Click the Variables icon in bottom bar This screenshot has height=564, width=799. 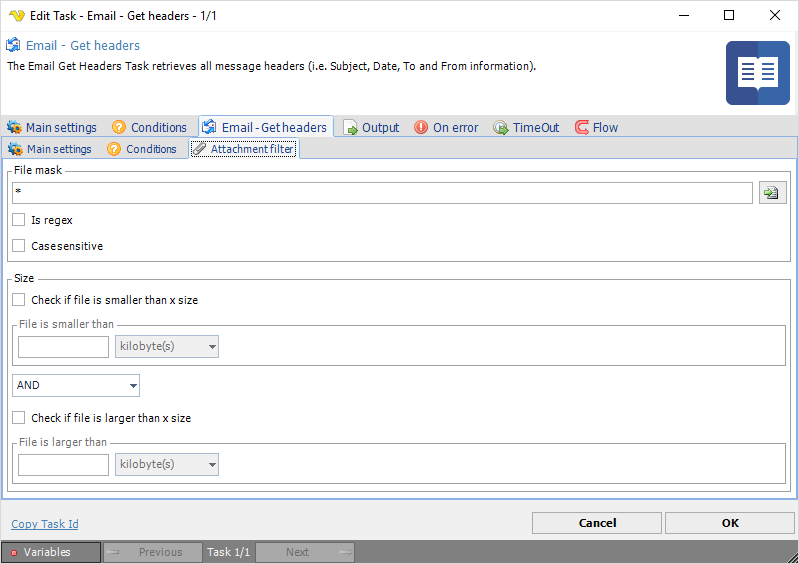(x=14, y=552)
